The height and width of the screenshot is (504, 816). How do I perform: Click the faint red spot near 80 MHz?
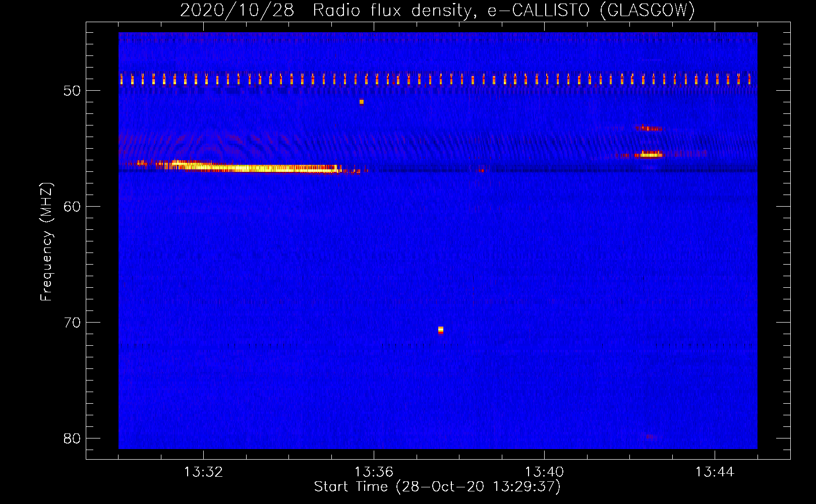pos(650,436)
